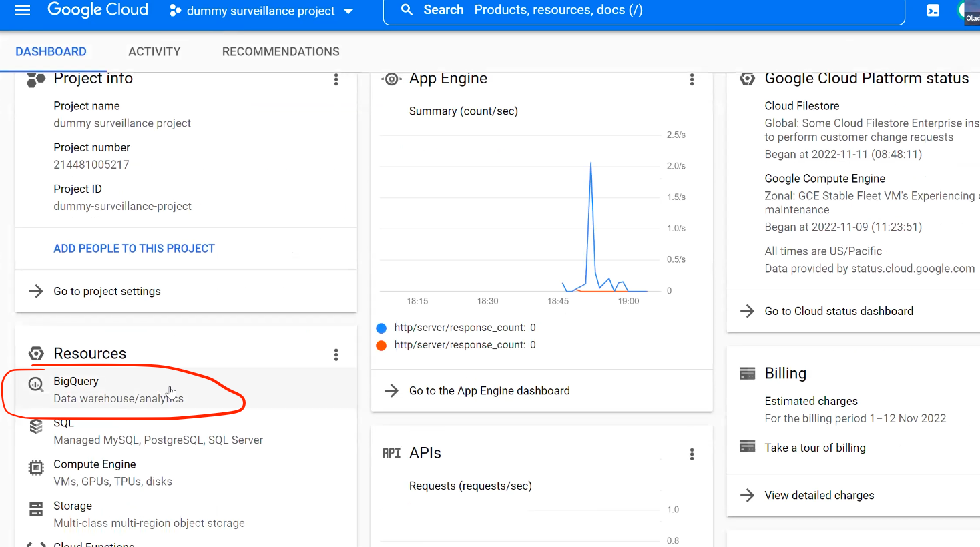Screen dimensions: 980x547
Task: Click the Take a tour of billing icon
Action: pos(748,446)
